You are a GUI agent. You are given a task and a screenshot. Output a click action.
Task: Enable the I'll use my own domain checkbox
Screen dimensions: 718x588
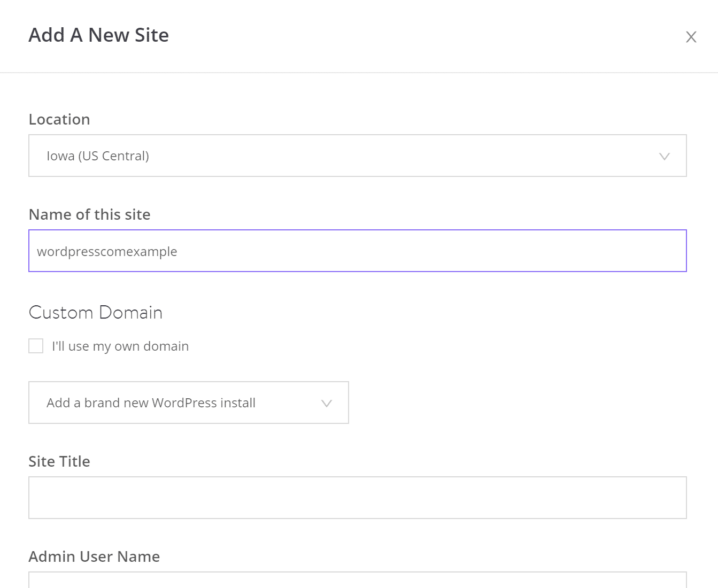click(x=35, y=346)
